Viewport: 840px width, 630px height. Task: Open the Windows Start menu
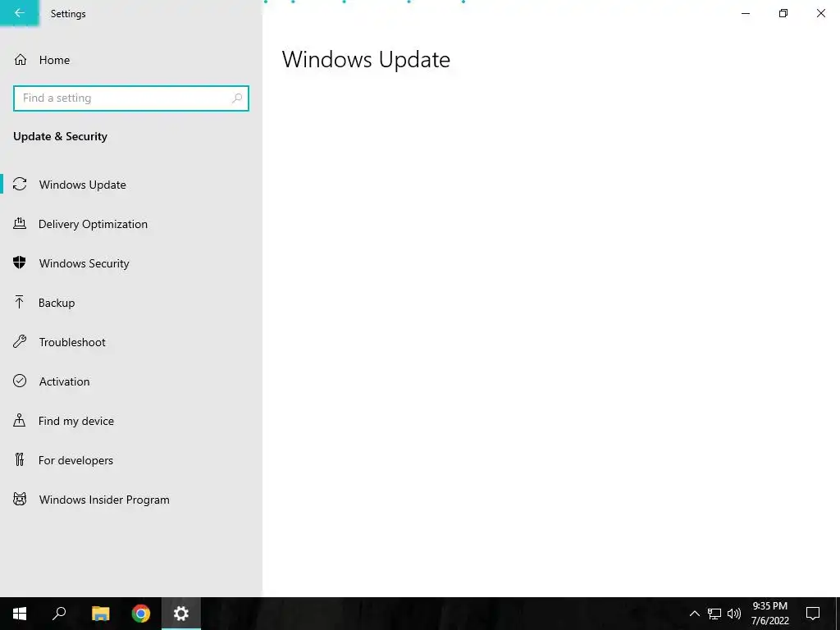pos(20,614)
